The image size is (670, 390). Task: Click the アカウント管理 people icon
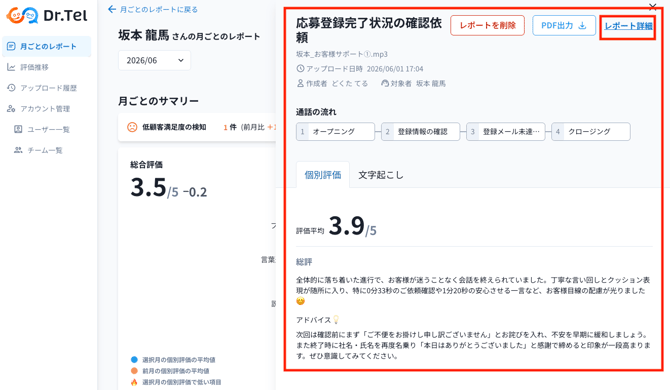[11, 108]
